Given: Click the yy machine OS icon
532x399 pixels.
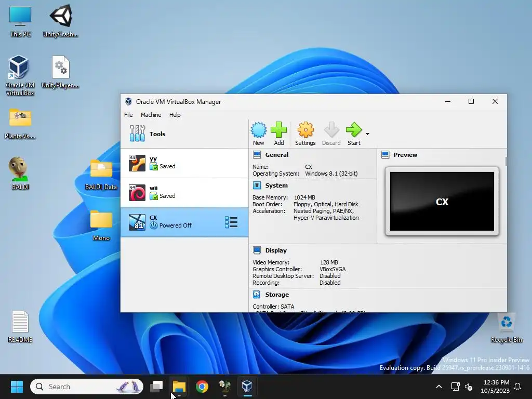Looking at the screenshot, I should [137, 163].
